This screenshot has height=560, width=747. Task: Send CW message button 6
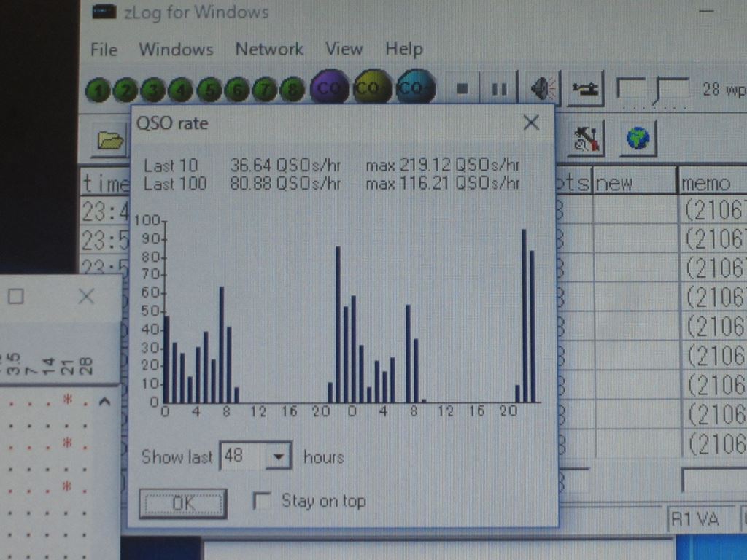click(x=237, y=90)
